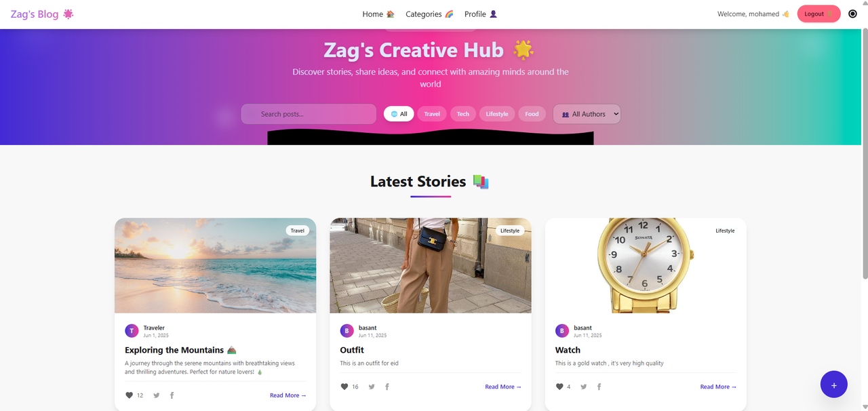Open new post with floating plus button
The height and width of the screenshot is (411, 868).
click(x=833, y=385)
